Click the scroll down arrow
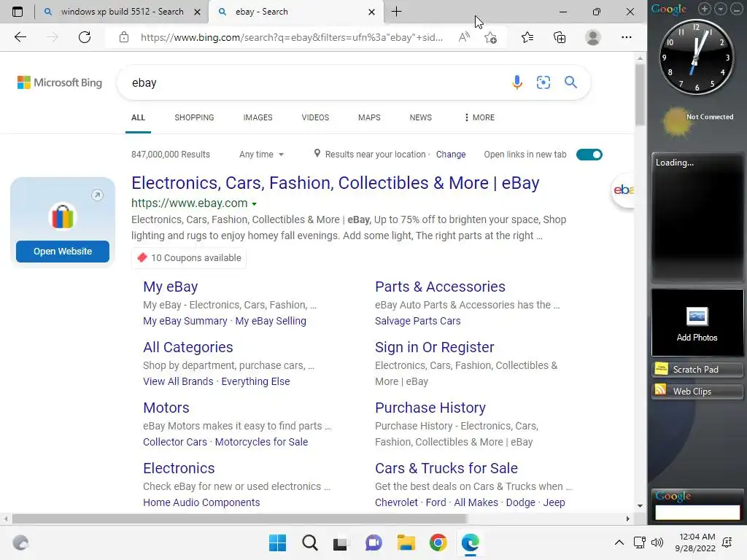 click(640, 506)
